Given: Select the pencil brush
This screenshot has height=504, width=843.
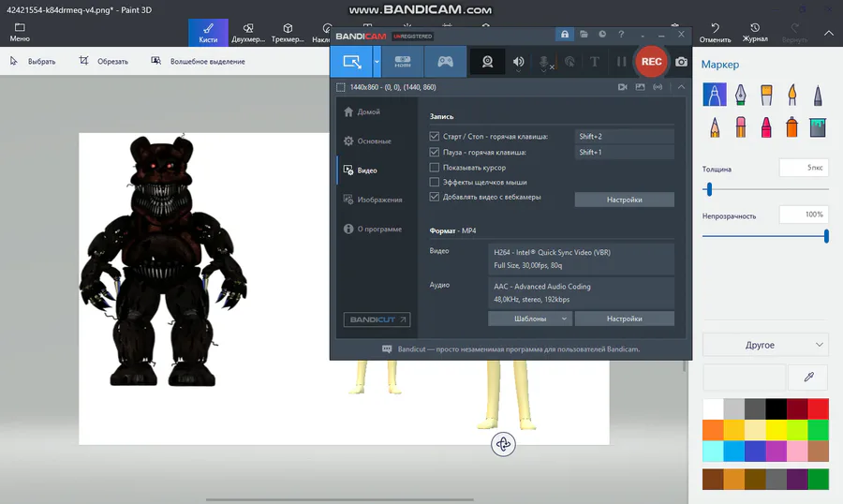Looking at the screenshot, I should (715, 127).
